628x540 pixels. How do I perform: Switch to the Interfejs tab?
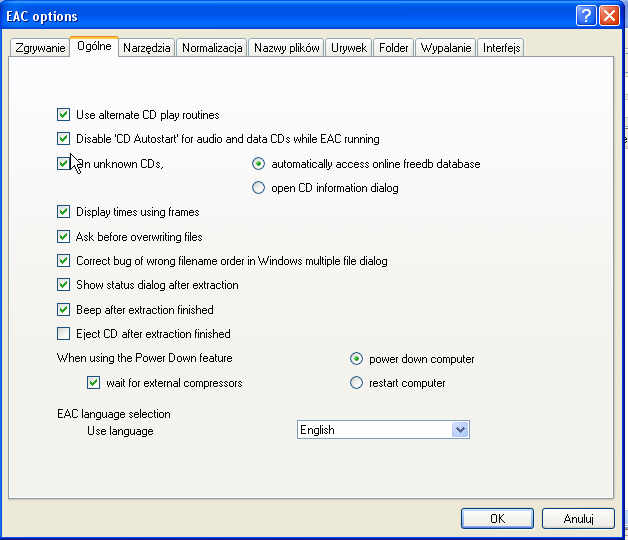pos(501,48)
